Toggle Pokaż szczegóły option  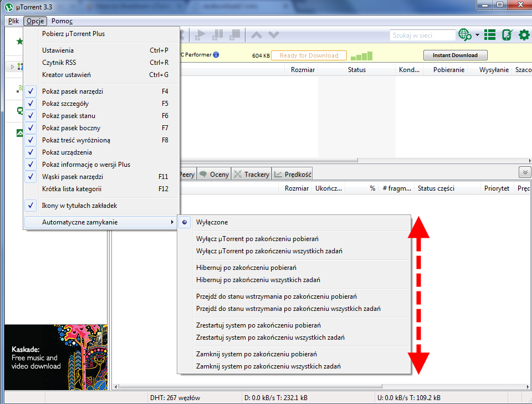pos(101,104)
